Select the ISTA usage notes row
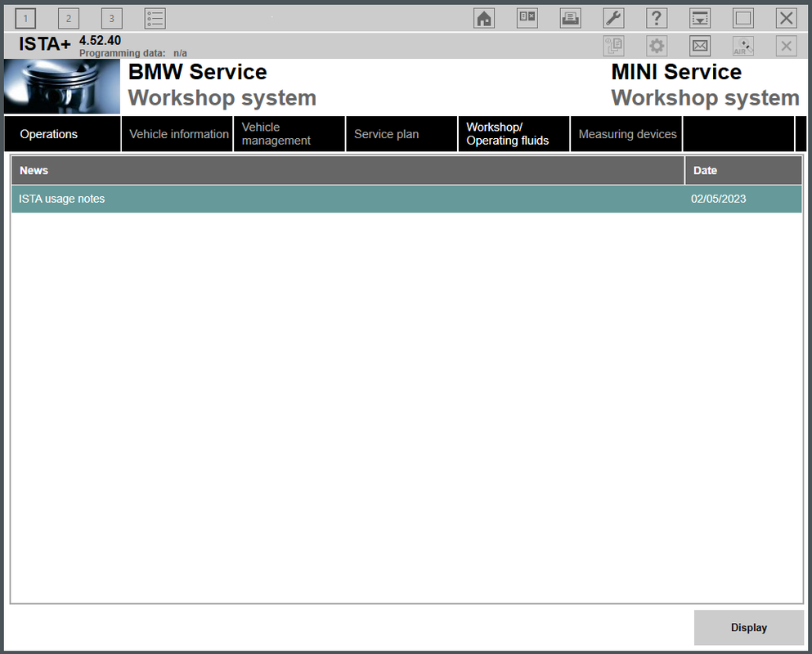Viewport: 812px width, 654px height. [406, 199]
